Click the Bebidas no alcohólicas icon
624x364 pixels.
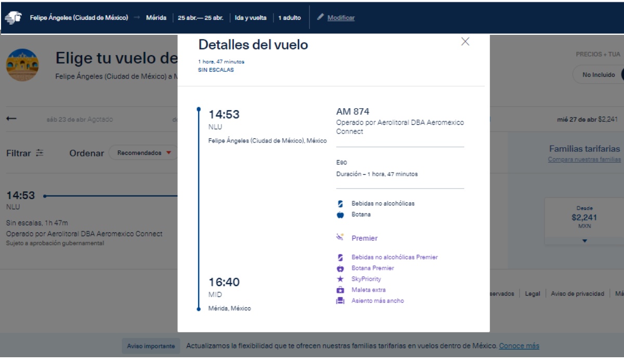tap(341, 203)
